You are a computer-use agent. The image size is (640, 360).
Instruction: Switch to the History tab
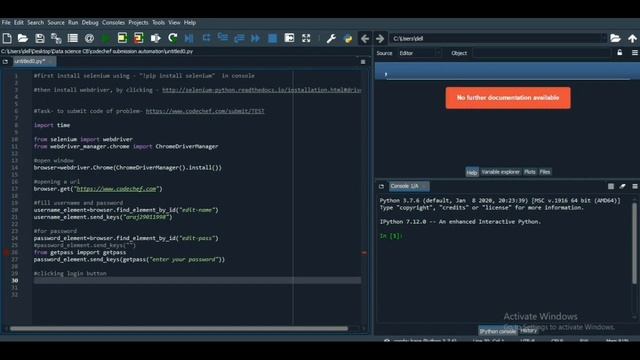coord(529,330)
